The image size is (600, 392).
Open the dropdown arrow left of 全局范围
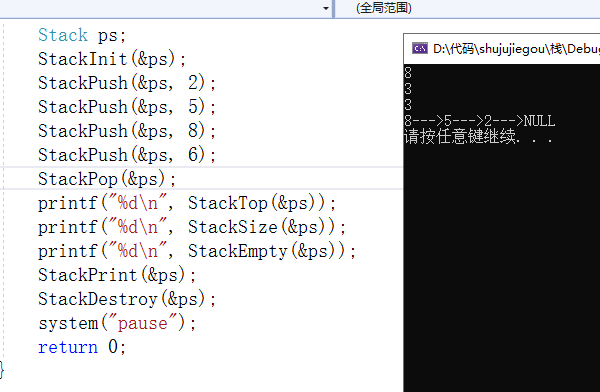326,8
